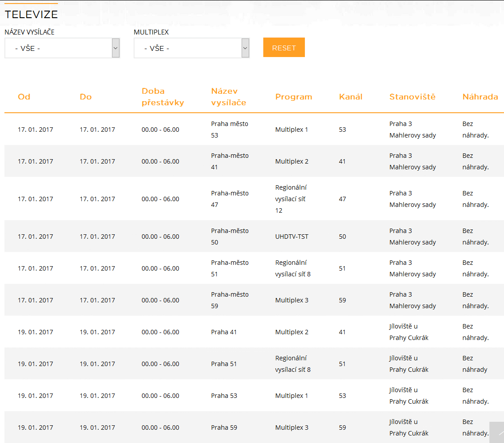Click the Doba přestávky column header
Screen dimensions: 504x443
point(163,97)
